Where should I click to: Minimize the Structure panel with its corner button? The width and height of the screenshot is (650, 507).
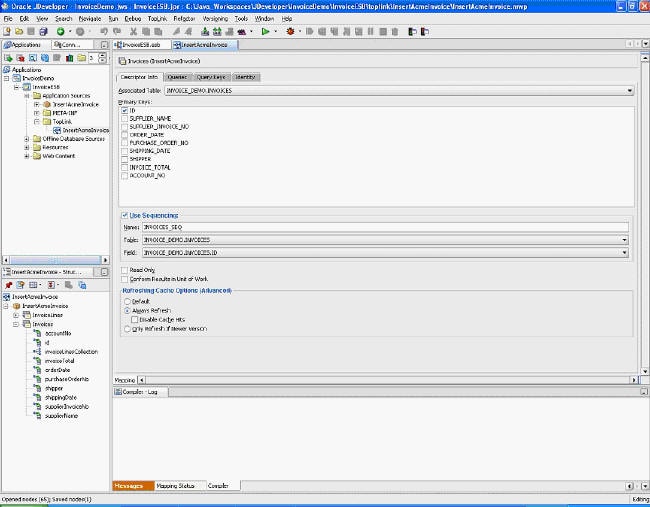[104, 272]
